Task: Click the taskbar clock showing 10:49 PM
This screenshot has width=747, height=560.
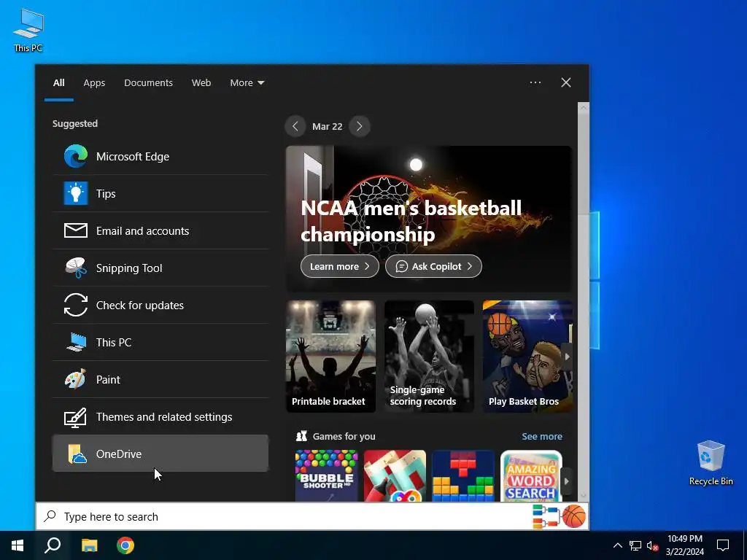Action: pyautogui.click(x=684, y=545)
